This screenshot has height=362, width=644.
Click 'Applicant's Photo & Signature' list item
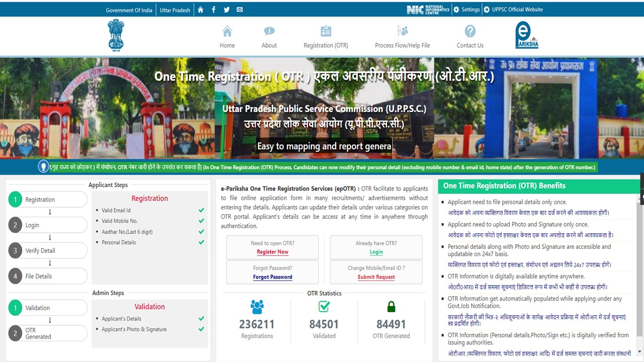[134, 329]
